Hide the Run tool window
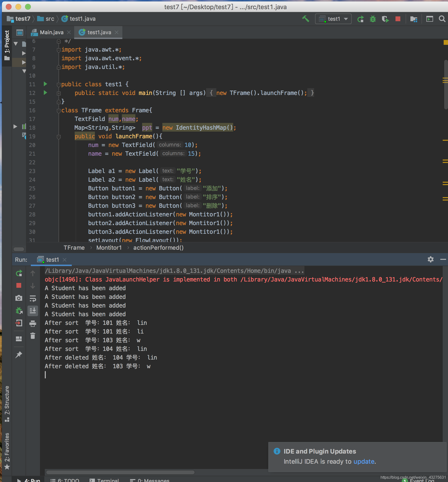 point(443,259)
